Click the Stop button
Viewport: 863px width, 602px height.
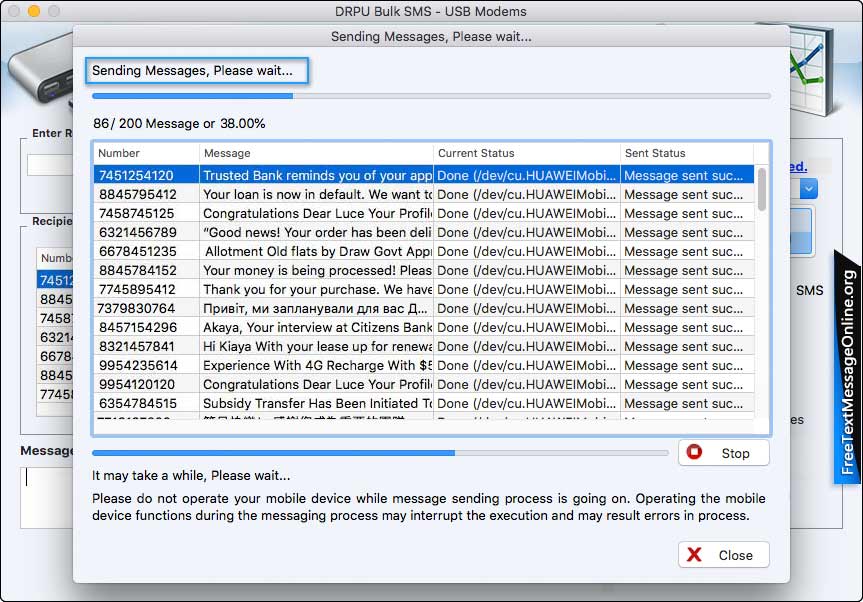tap(723, 453)
